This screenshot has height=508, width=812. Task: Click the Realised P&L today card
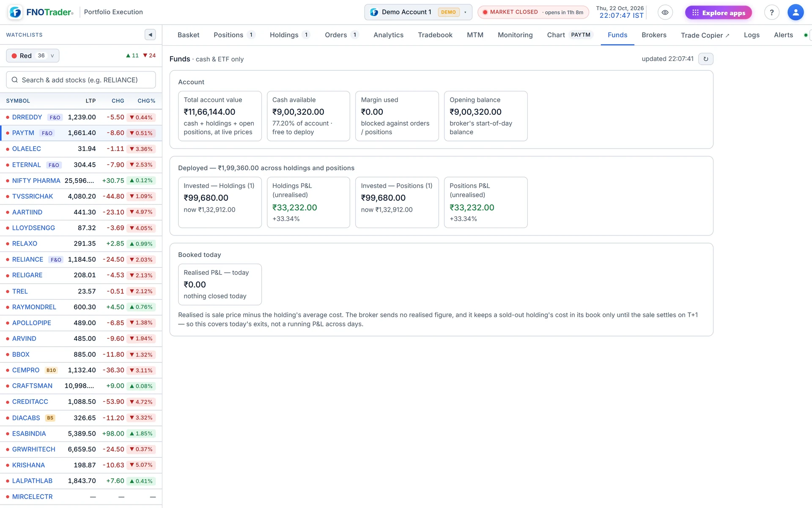(x=220, y=284)
